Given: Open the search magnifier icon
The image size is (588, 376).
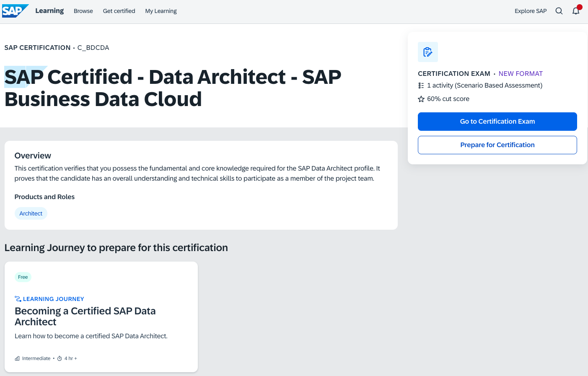Looking at the screenshot, I should click(559, 11).
